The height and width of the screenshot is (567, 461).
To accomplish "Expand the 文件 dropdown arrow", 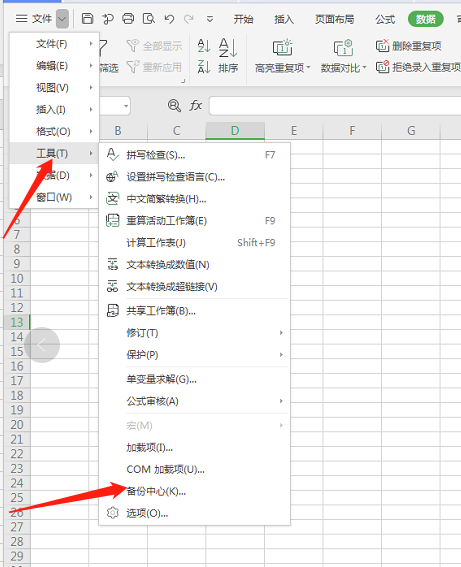I will (62, 19).
